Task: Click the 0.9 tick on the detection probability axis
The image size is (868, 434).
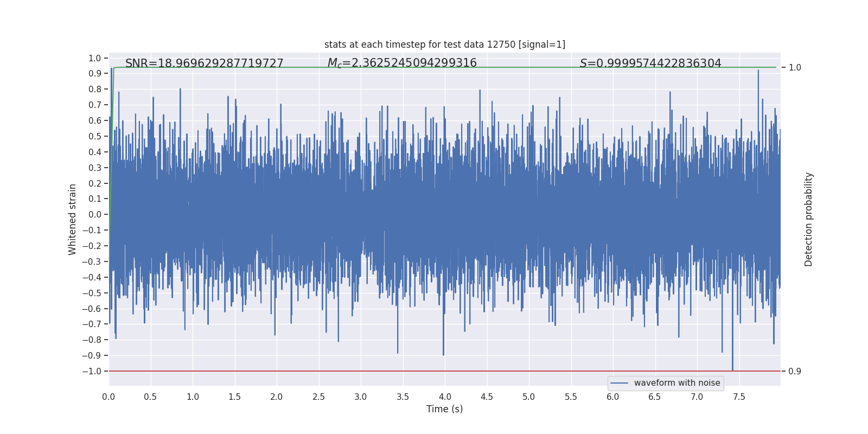Action: [x=795, y=372]
